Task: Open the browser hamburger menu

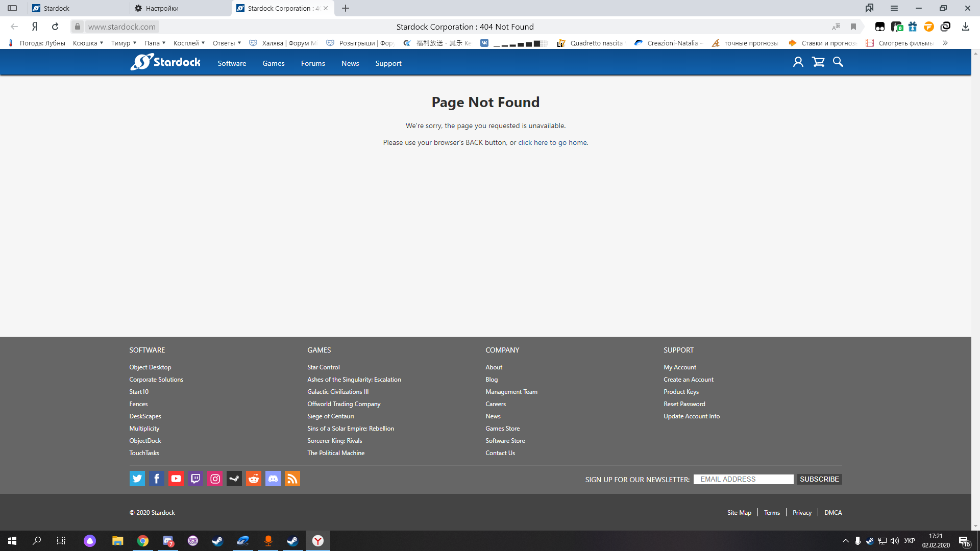Action: pos(894,8)
